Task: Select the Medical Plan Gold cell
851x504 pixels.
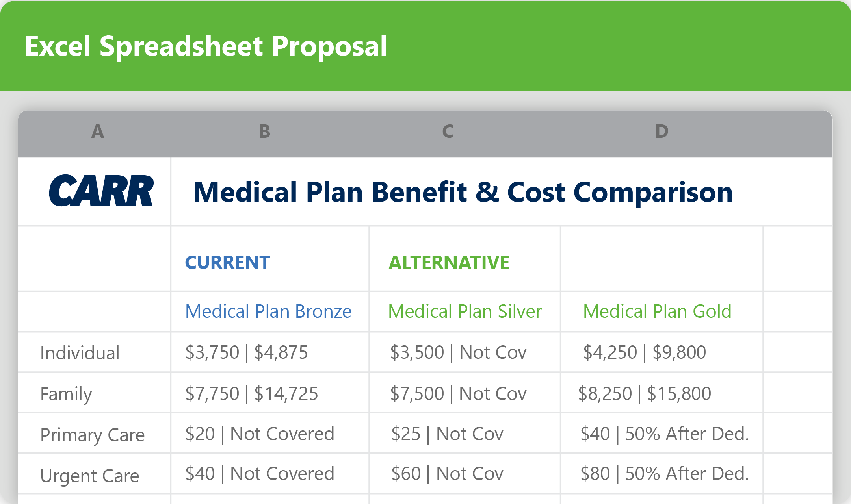Action: click(657, 311)
